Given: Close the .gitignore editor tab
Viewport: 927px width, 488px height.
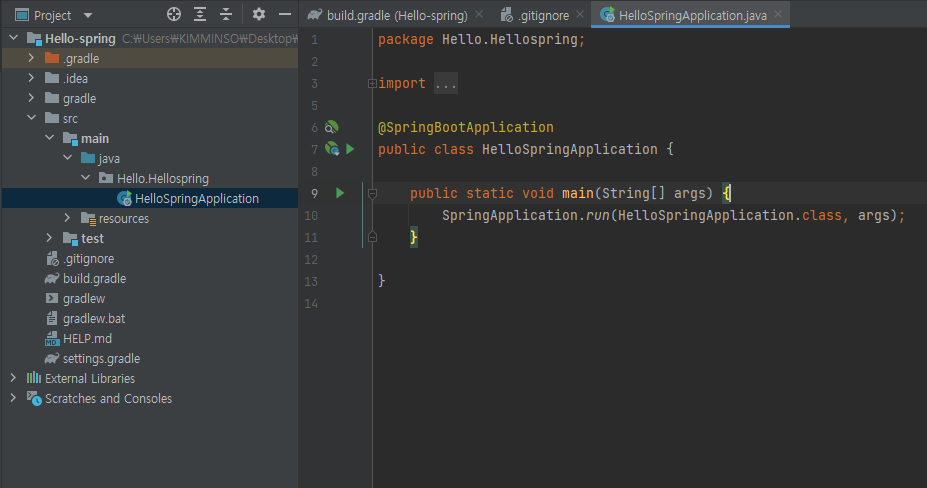Looking at the screenshot, I should [580, 14].
